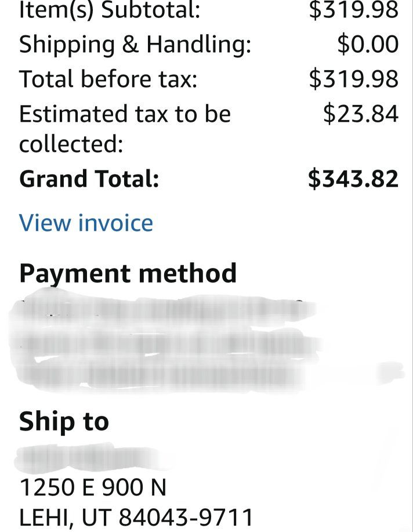This screenshot has width=413, height=532.
Task: Open the View invoice link
Action: click(86, 223)
